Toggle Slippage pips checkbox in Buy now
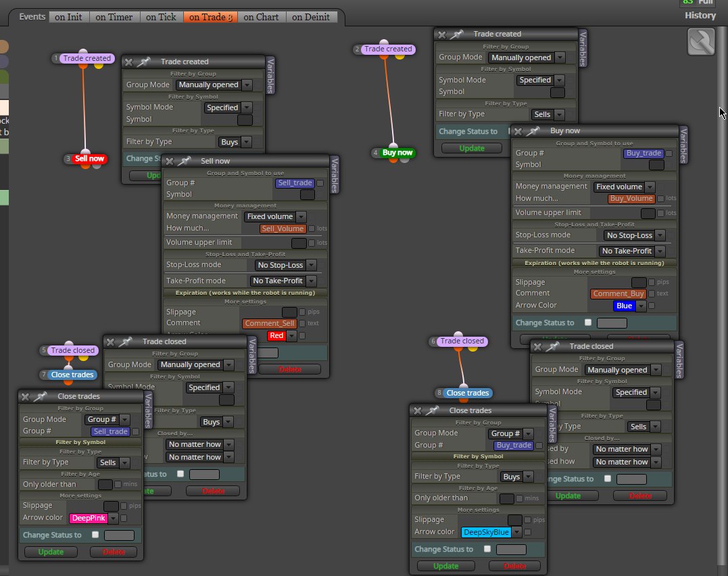The width and height of the screenshot is (728, 576). (652, 282)
